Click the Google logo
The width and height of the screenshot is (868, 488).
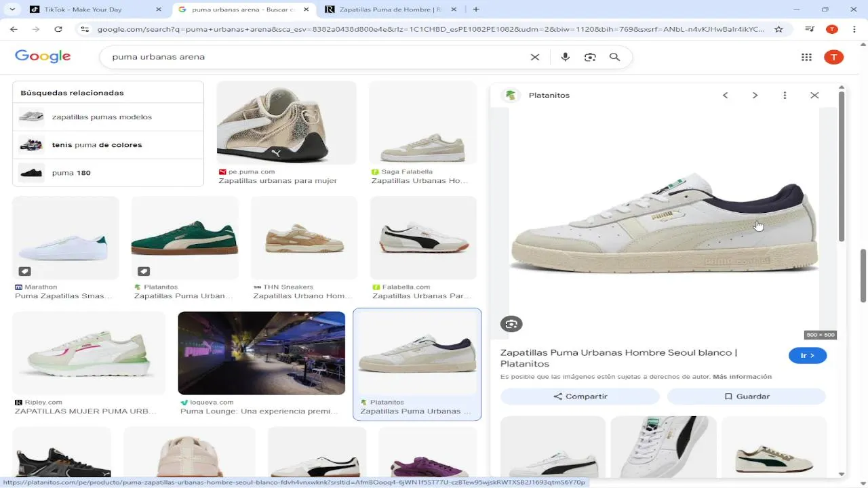point(43,57)
